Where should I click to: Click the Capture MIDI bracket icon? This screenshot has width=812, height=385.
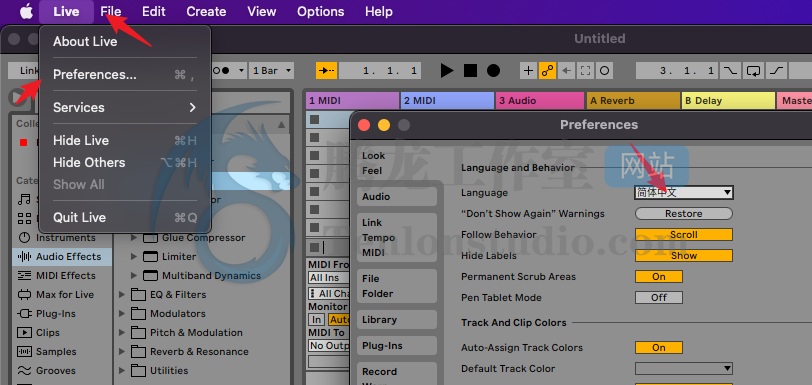(x=586, y=71)
